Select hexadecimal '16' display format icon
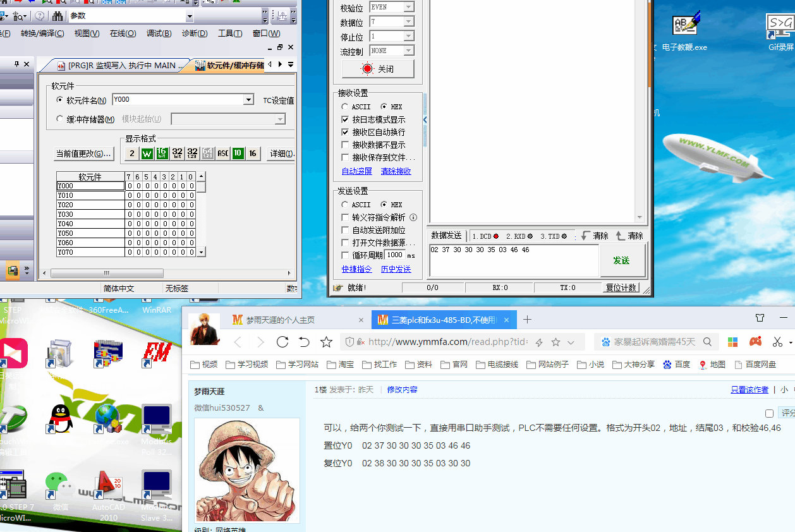Screen dimensions: 795x532 click(x=253, y=154)
